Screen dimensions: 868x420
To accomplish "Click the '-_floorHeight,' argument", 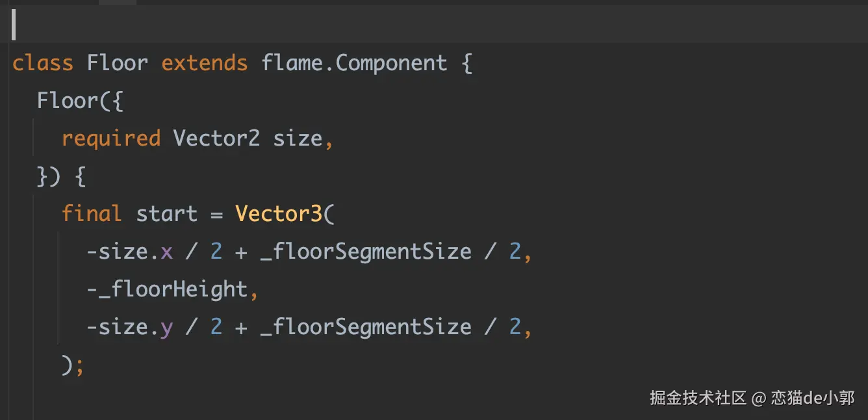I will point(173,289).
